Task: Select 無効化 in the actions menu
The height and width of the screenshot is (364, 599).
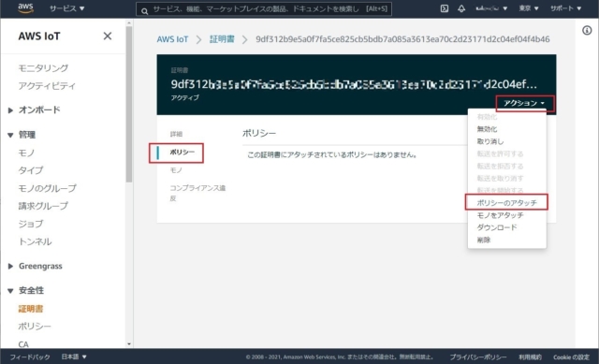Action: point(487,129)
